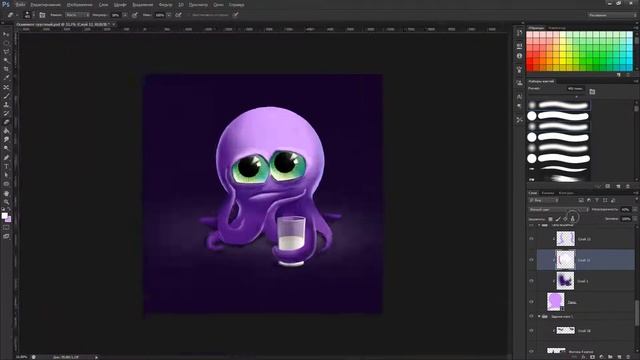This screenshot has width=640, height=360.
Task: Toggle lock all padlock icon in Layers
Action: point(573,219)
